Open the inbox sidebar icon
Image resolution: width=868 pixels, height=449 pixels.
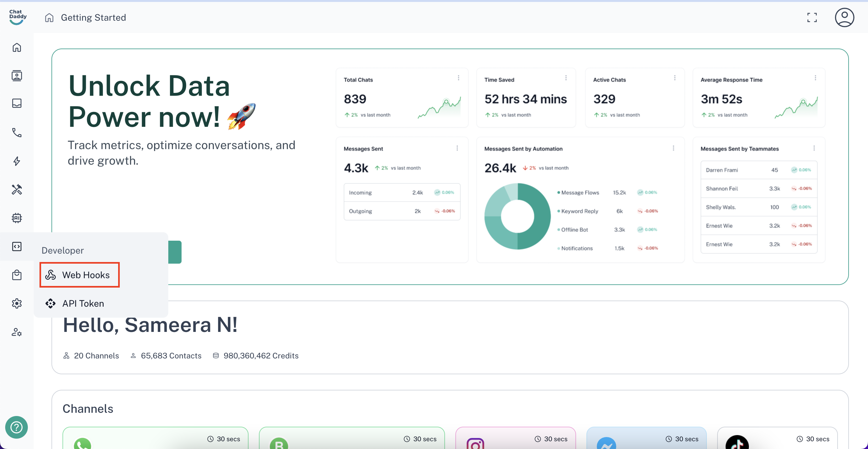coord(17,104)
